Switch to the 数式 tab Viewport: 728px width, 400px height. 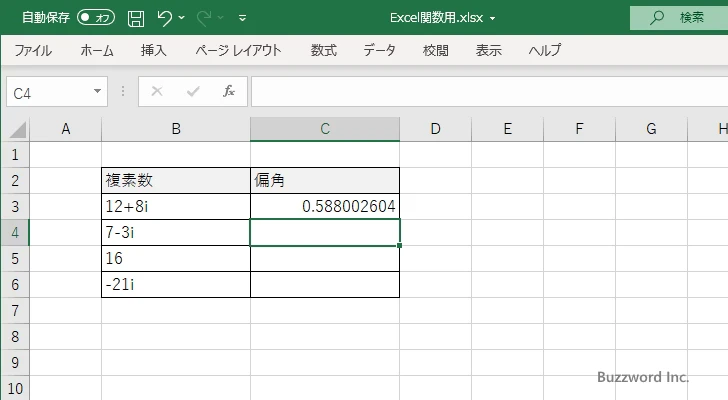point(324,50)
